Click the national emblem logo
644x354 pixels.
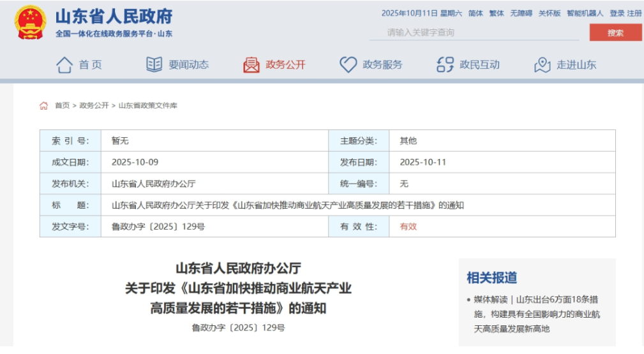[30, 23]
